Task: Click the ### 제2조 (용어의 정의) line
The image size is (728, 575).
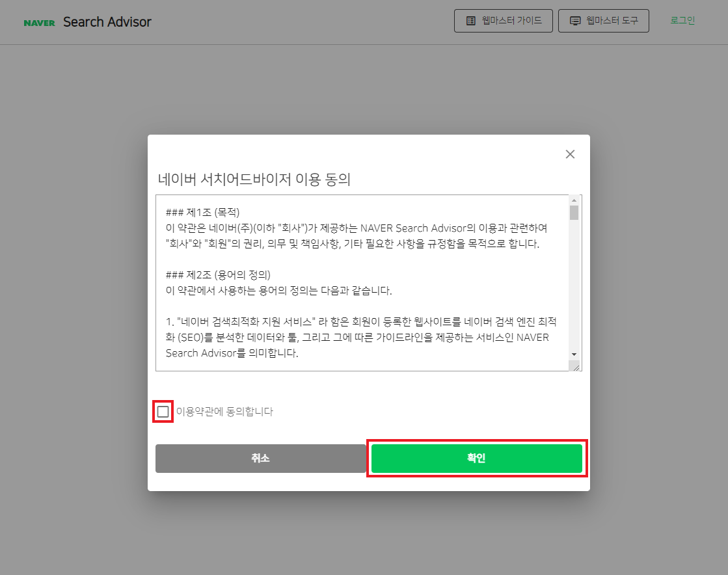Action: [218, 275]
